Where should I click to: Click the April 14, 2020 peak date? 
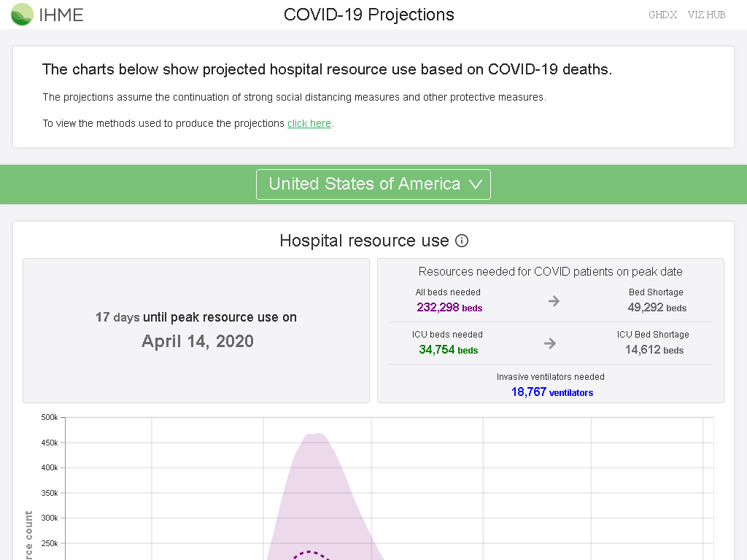[x=198, y=341]
